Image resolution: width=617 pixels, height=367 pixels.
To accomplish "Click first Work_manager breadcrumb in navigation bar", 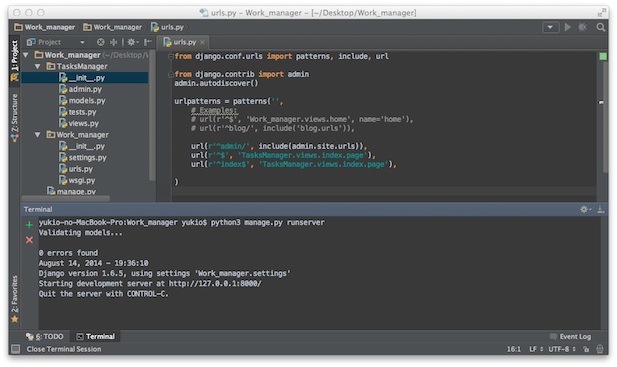I will click(x=44, y=27).
